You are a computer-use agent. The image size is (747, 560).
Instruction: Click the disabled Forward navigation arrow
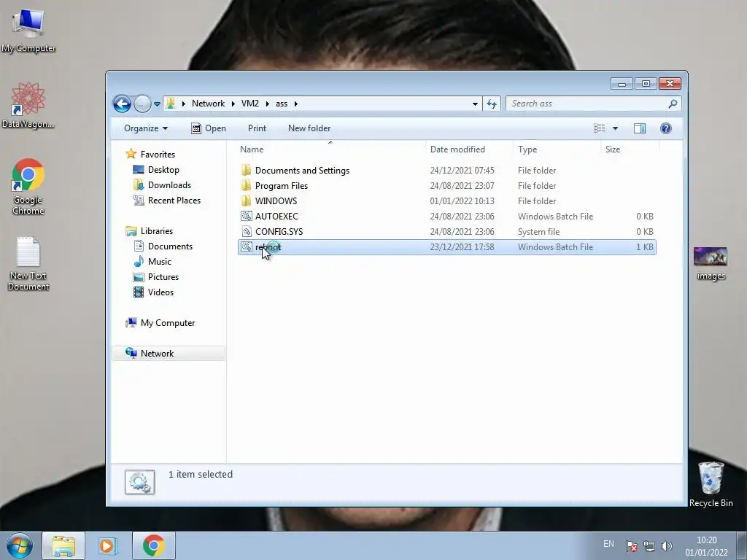tap(142, 104)
